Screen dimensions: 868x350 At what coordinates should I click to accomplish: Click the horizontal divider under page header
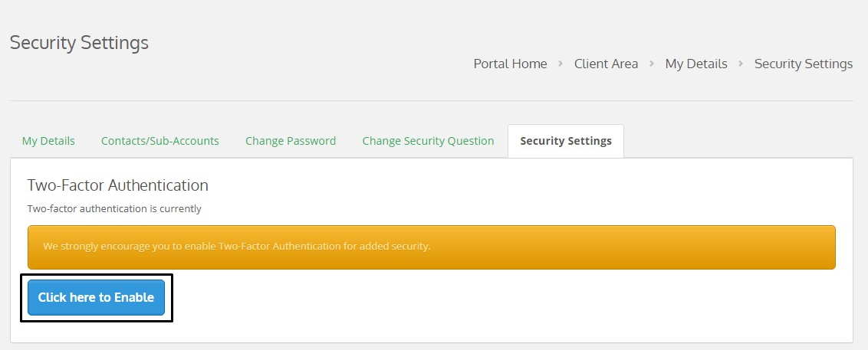coord(431,100)
